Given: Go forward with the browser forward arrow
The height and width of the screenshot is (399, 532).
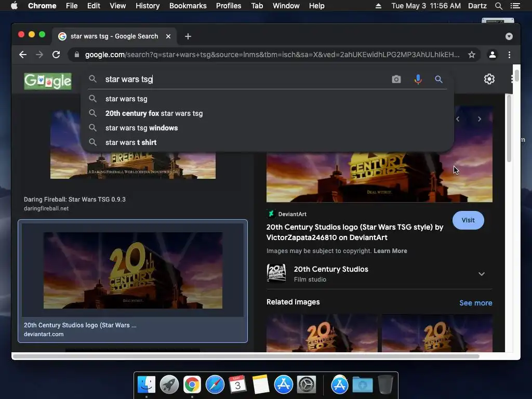Looking at the screenshot, I should [39, 55].
